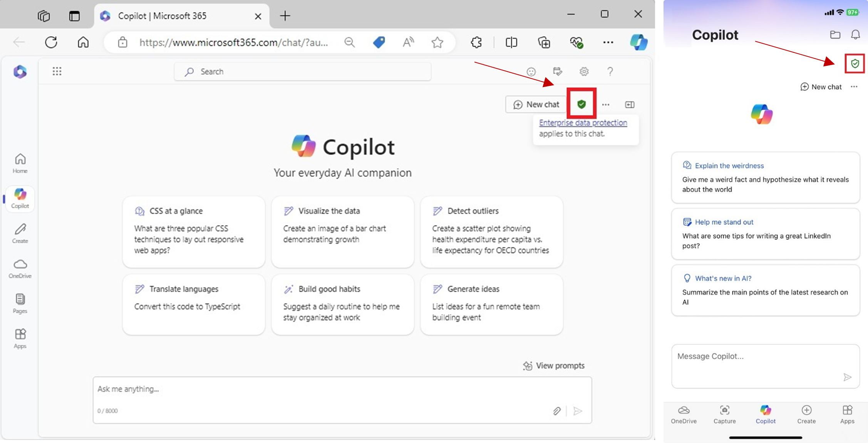Click the Read aloud icon in address bar
The width and height of the screenshot is (868, 443).
click(x=408, y=42)
